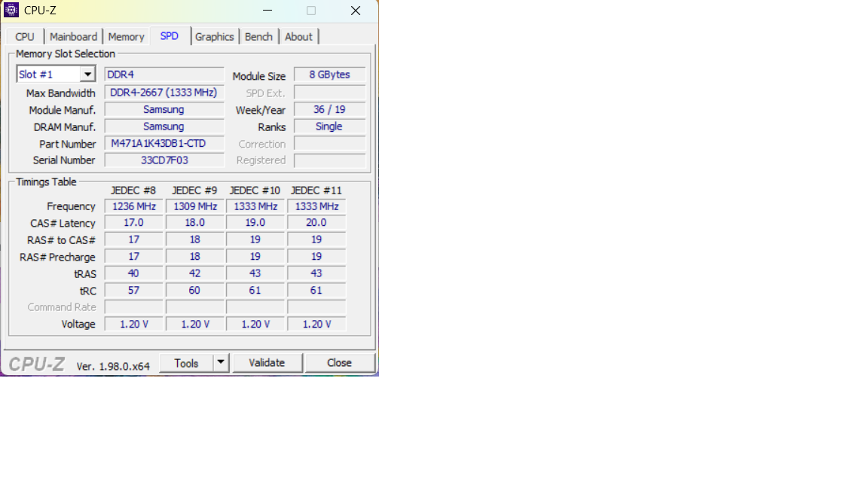Screen dimensions: 868x488
Task: Click the JEDEC #11 CAS# Latency 20.0 cell
Action: click(316, 223)
